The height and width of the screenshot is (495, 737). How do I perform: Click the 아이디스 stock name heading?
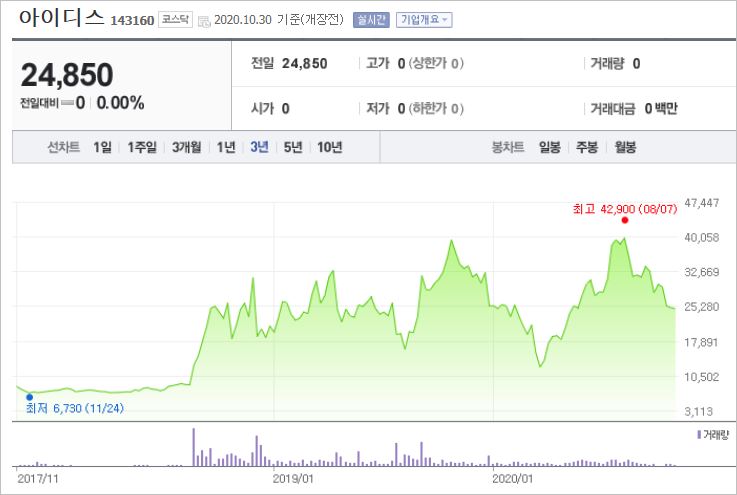click(61, 18)
